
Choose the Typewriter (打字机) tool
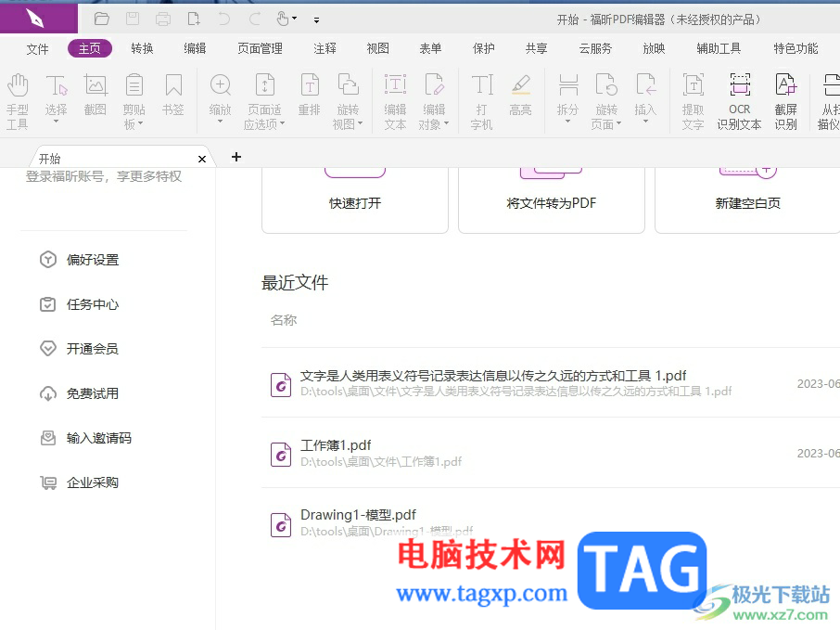pos(481,85)
